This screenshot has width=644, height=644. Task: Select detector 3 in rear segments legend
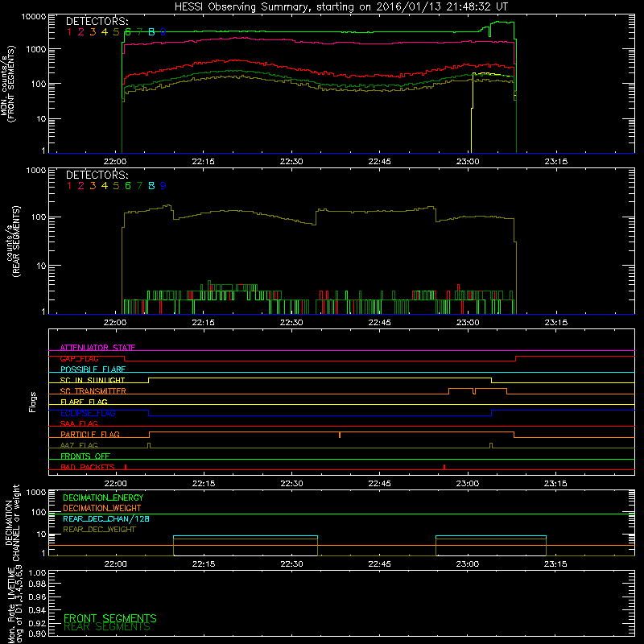93,186
